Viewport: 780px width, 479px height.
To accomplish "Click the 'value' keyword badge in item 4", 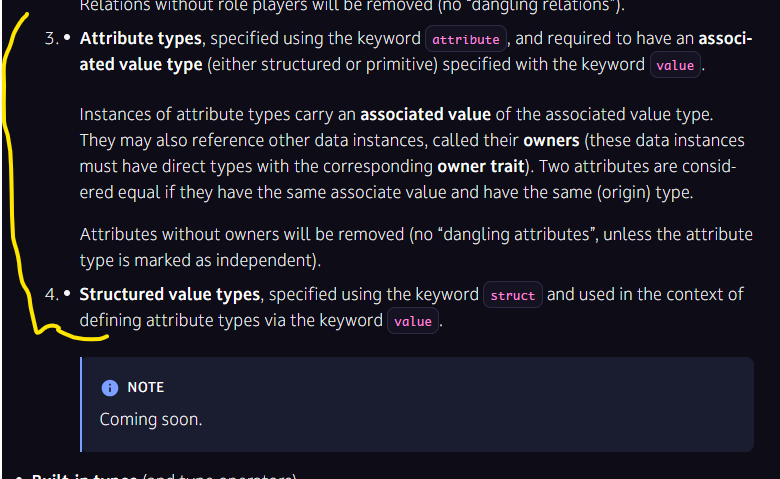I will tap(413, 321).
